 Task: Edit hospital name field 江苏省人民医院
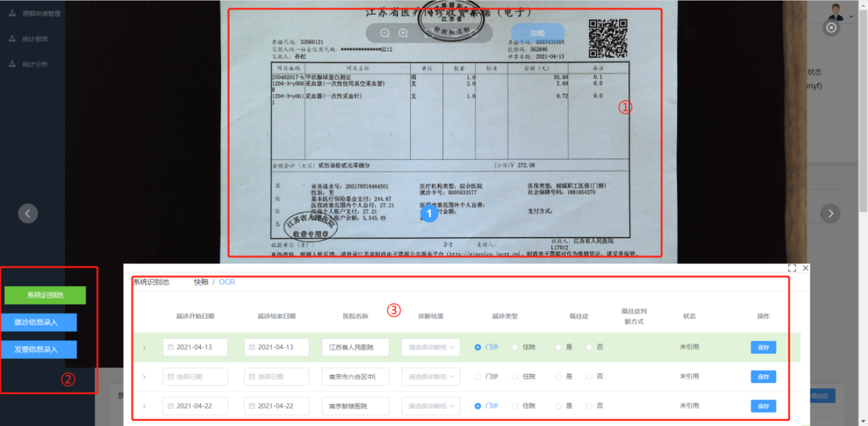(x=356, y=347)
